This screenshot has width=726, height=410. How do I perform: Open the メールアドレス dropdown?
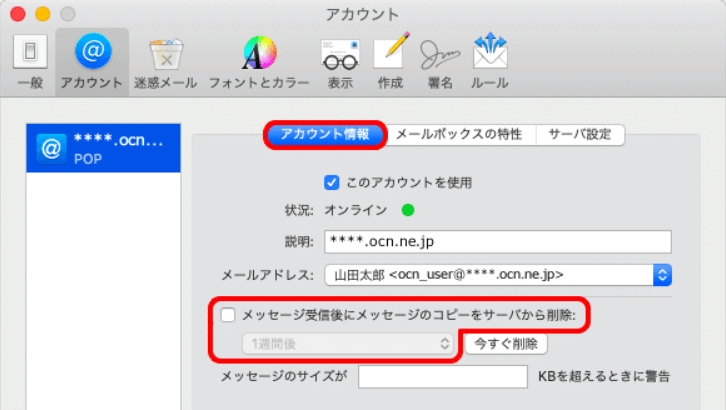(x=498, y=275)
